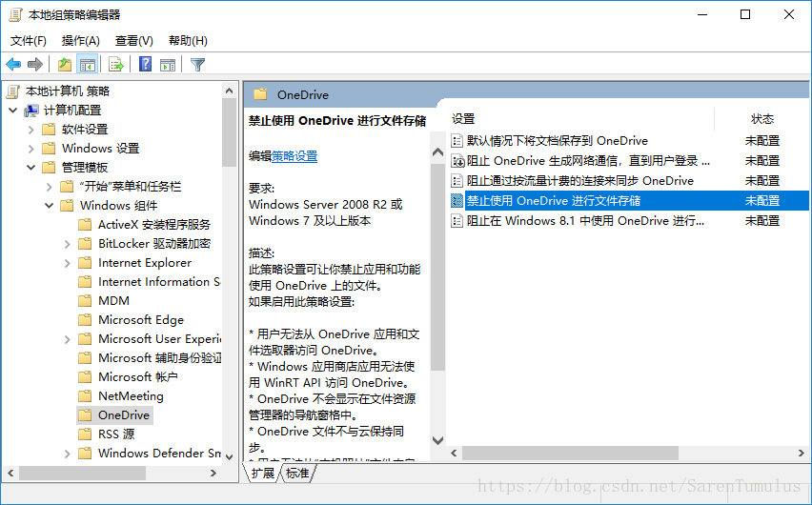The height and width of the screenshot is (505, 812).
Task: Open the 查看(V) menu
Action: point(134,41)
